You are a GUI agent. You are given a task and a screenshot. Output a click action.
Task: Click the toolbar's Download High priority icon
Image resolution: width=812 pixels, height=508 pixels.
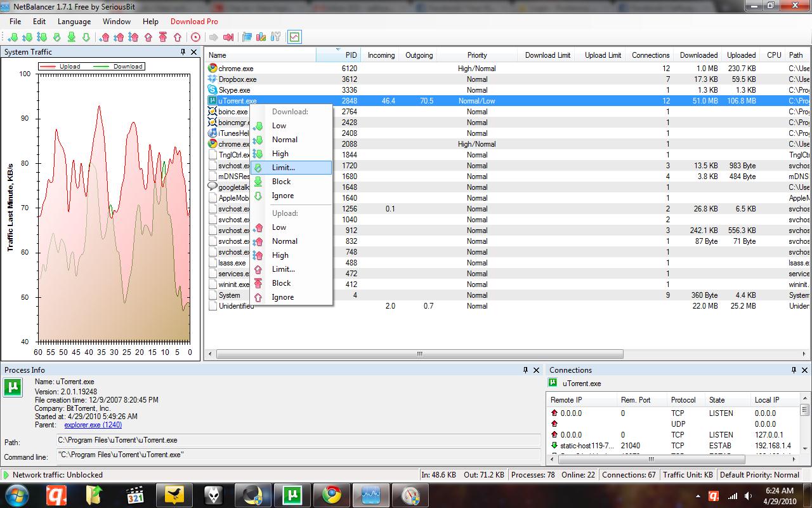point(43,37)
